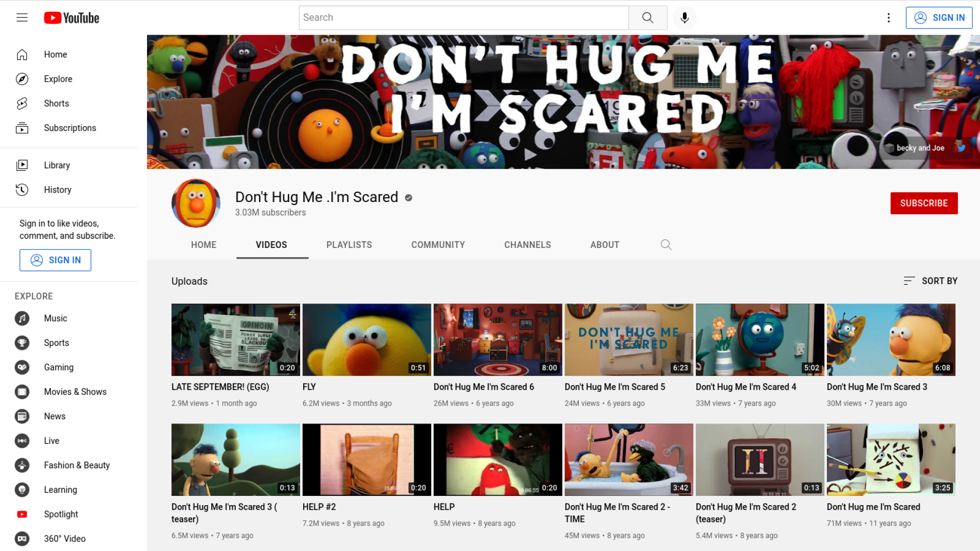Open the hamburger guide menu icon
This screenshot has width=980, height=551.
(x=22, y=18)
